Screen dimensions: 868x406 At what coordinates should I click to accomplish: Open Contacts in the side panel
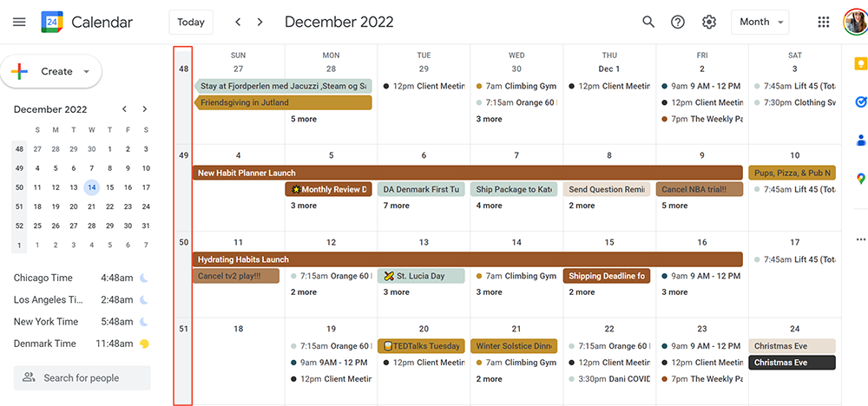(x=860, y=140)
